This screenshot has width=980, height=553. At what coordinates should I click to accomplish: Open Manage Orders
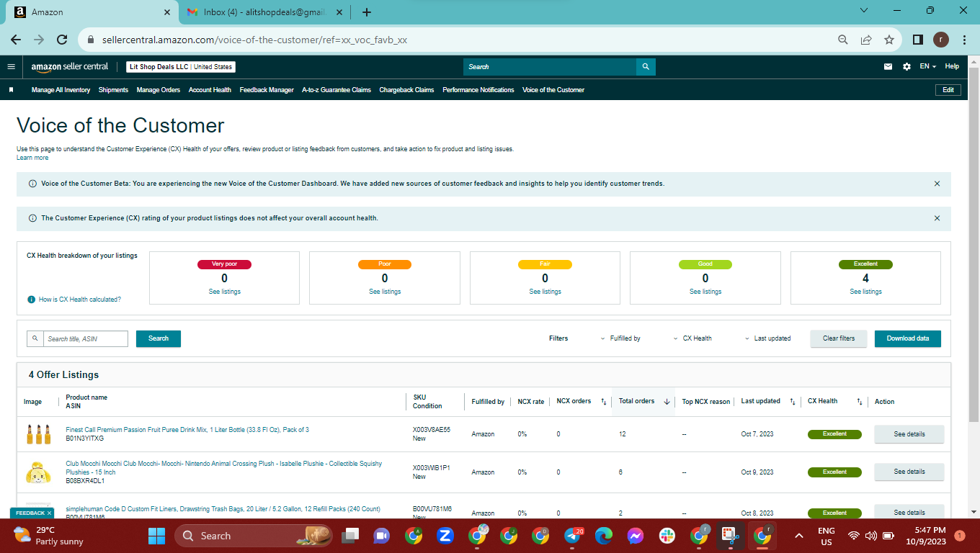click(x=159, y=90)
